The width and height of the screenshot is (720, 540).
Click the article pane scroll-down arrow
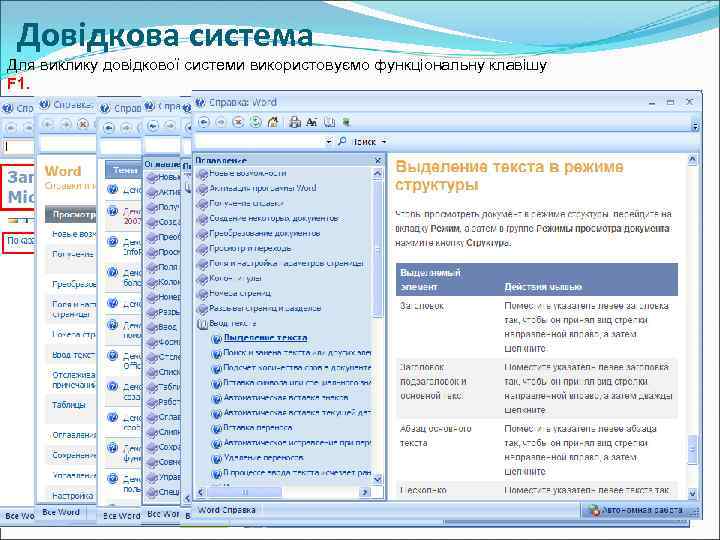(692, 494)
